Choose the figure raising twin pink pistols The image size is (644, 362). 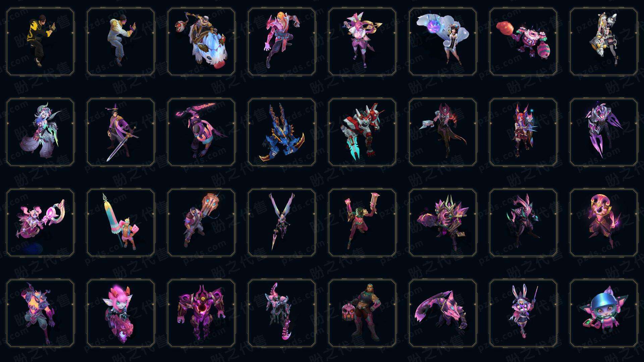(x=362, y=223)
